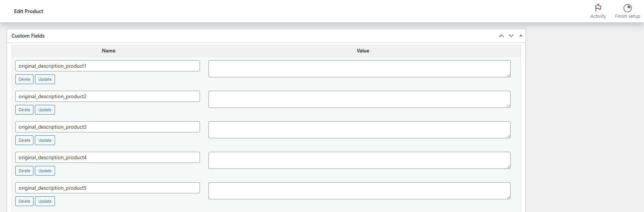Click value textarea for original_description_product1
The width and height of the screenshot is (644, 212).
click(x=359, y=69)
